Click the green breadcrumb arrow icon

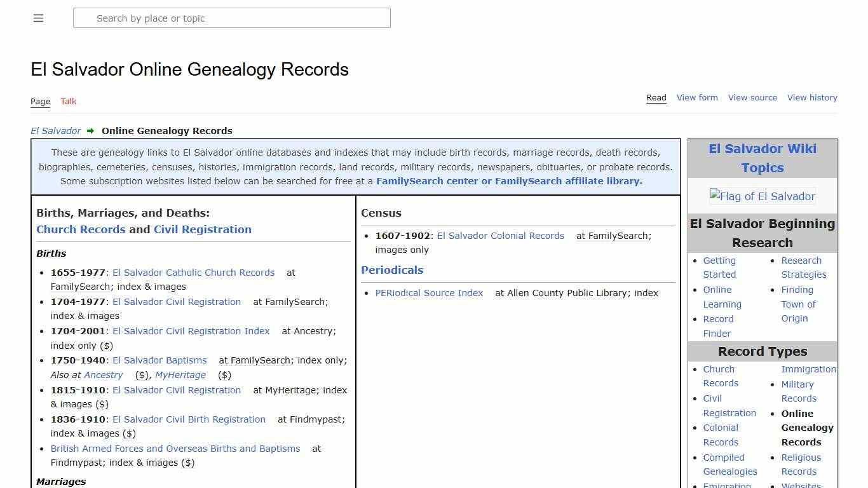point(90,131)
